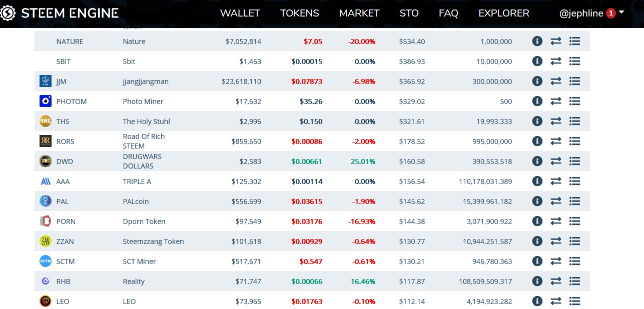Click SCTM price $0.547
The height and width of the screenshot is (309, 644).
coord(311,261)
